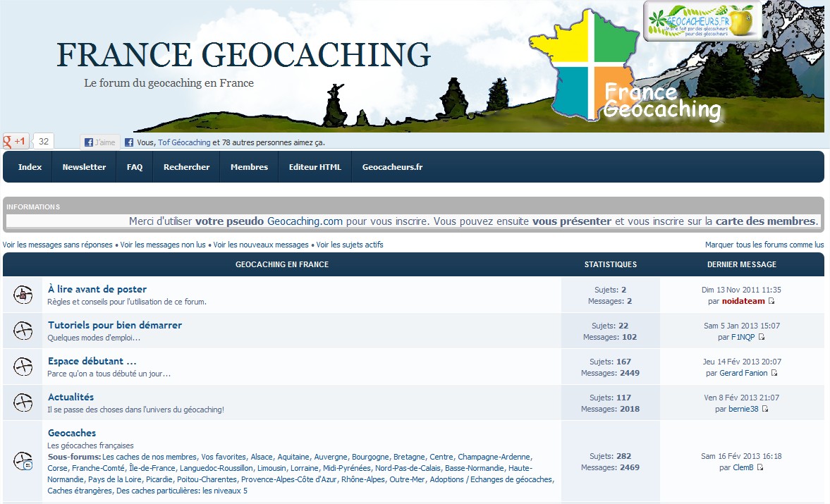Image resolution: width=830 pixels, height=504 pixels.
Task: Click Marquer tous les forums comme lus
Action: 764,245
